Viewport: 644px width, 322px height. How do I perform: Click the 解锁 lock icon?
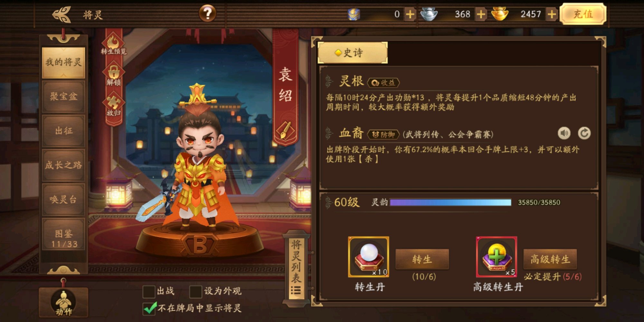[x=113, y=75]
